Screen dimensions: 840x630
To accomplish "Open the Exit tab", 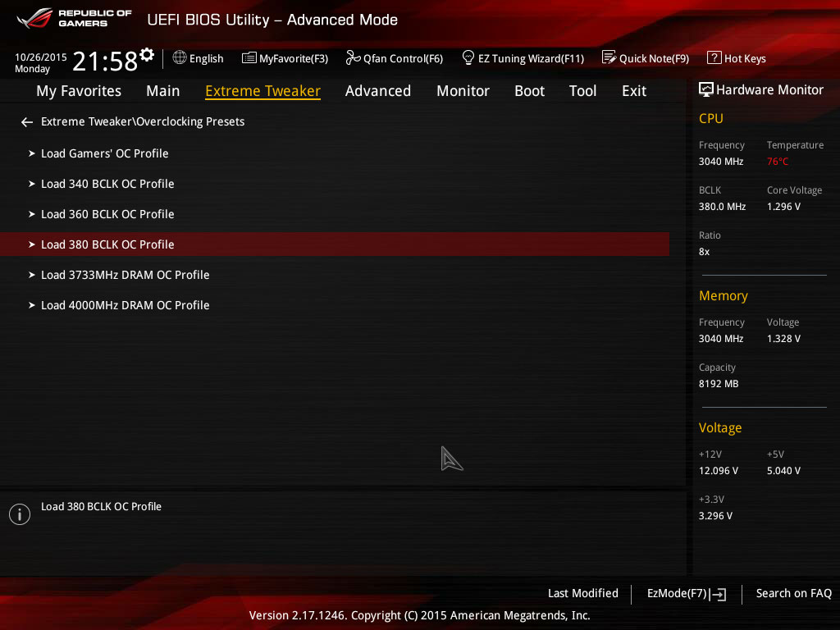I will click(x=634, y=91).
